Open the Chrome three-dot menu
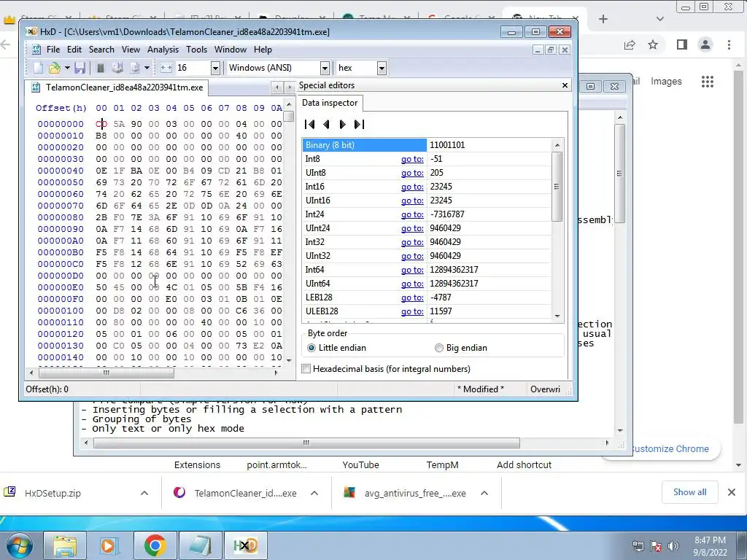 pos(729,44)
